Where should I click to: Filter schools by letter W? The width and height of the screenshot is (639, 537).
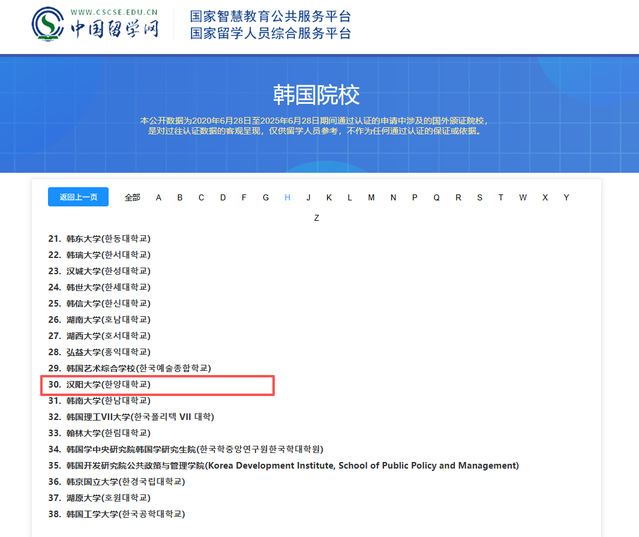[523, 198]
